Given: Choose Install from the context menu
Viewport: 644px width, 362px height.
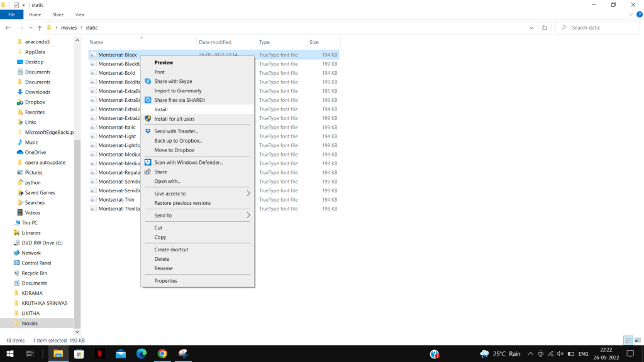Looking at the screenshot, I should pos(161,109).
